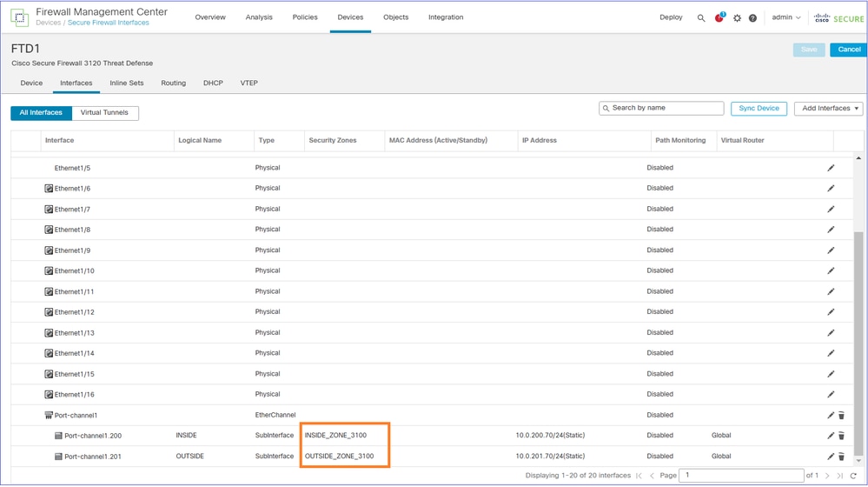The width and height of the screenshot is (868, 487).
Task: Switch to the VTEP tab
Action: click(249, 83)
